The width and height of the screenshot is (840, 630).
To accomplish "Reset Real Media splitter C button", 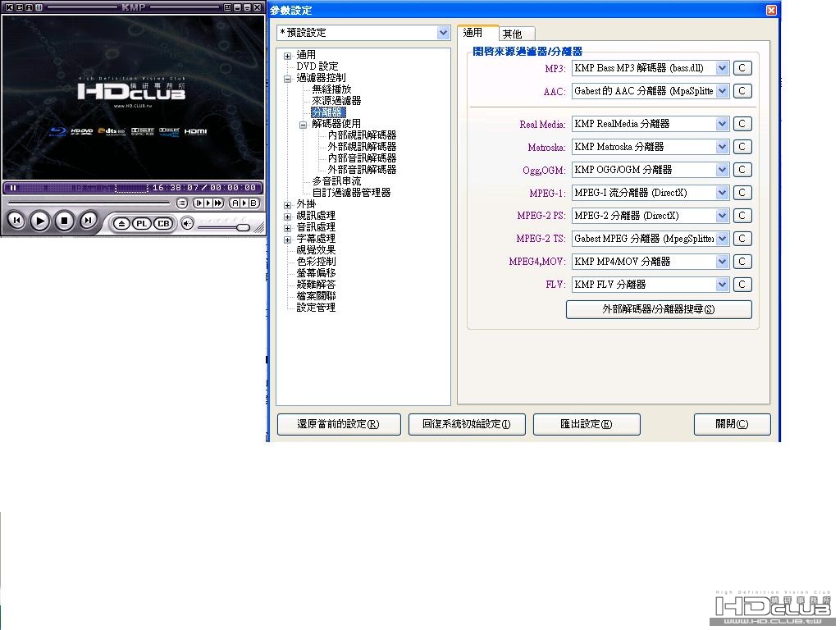I will tap(742, 124).
